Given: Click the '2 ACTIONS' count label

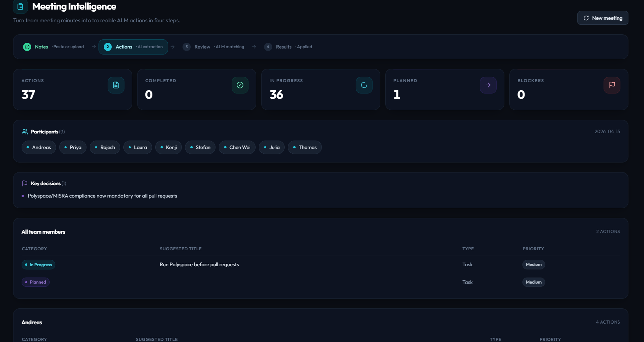Looking at the screenshot, I should (x=608, y=232).
